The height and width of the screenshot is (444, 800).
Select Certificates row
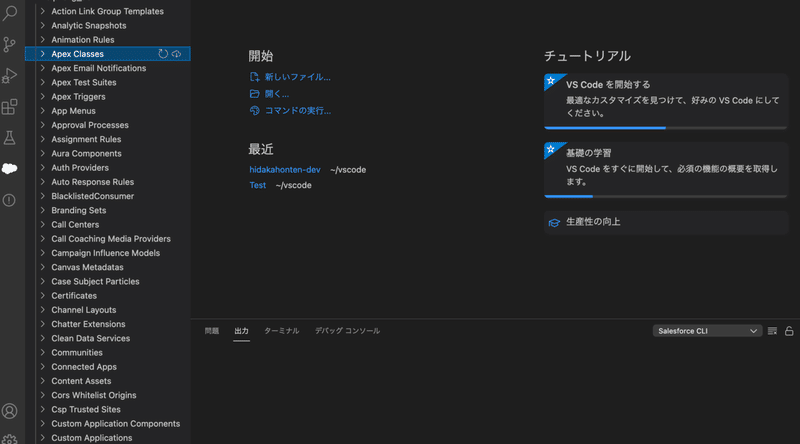(108, 295)
